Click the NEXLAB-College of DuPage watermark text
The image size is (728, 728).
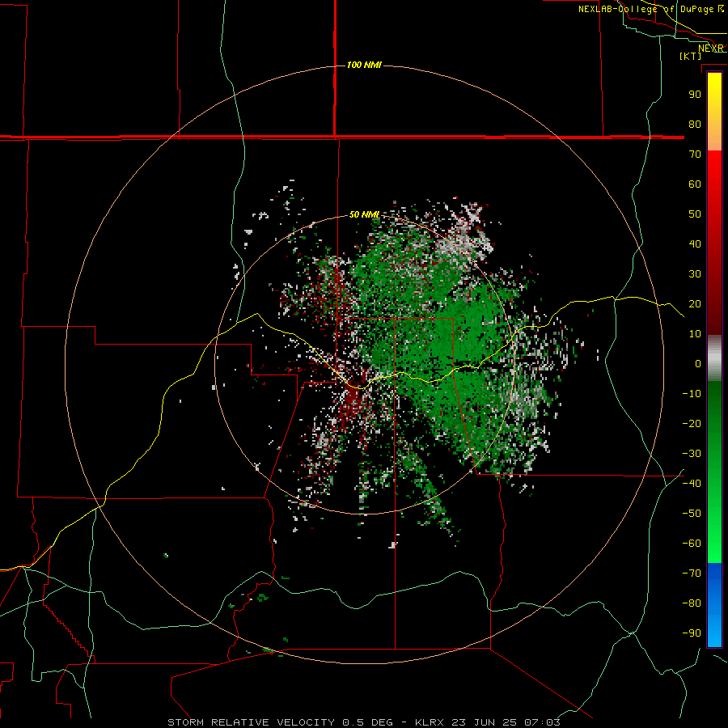tap(650, 9)
